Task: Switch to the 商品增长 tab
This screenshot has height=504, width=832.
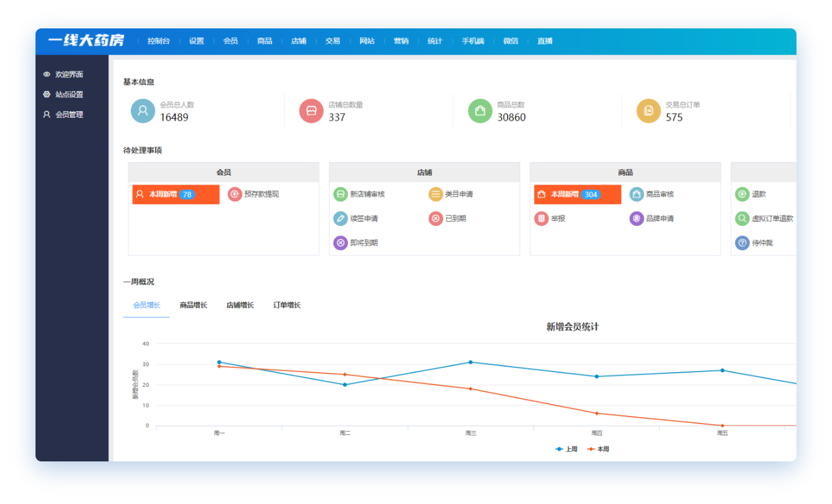Action: tap(194, 305)
